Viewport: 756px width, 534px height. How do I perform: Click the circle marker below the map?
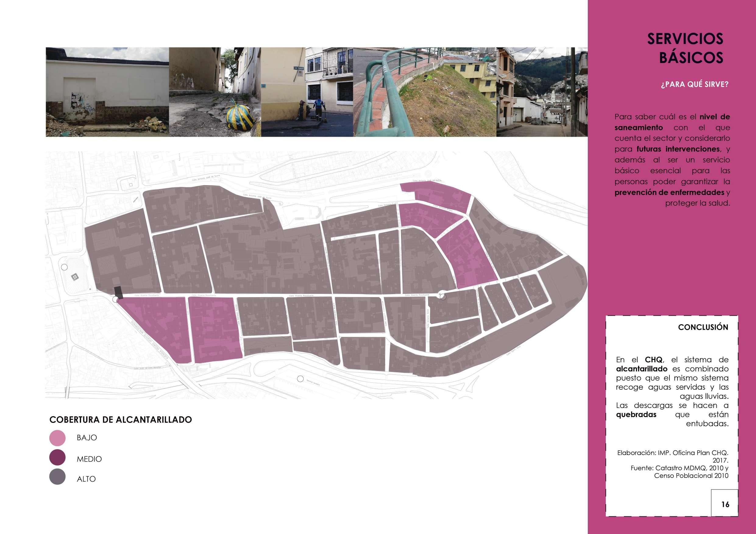(x=300, y=379)
